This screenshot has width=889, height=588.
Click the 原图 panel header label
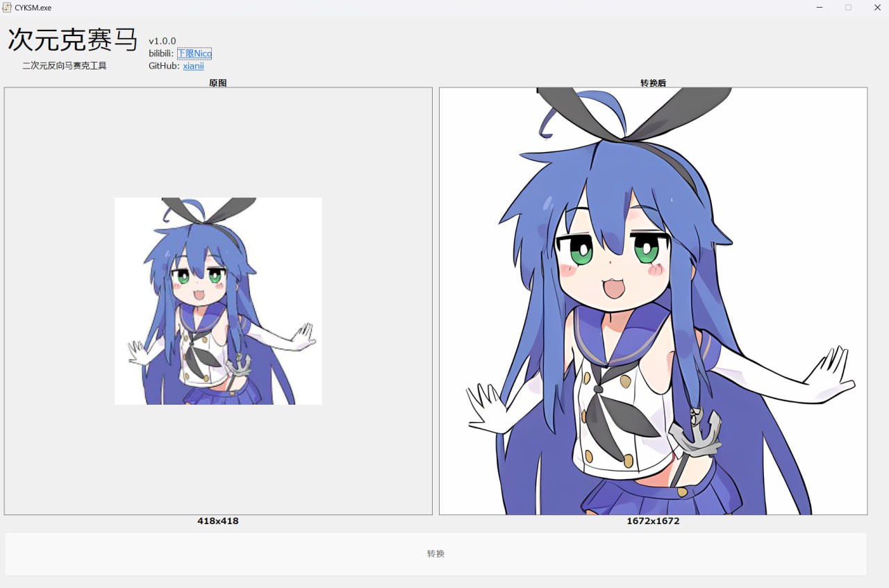tap(218, 83)
